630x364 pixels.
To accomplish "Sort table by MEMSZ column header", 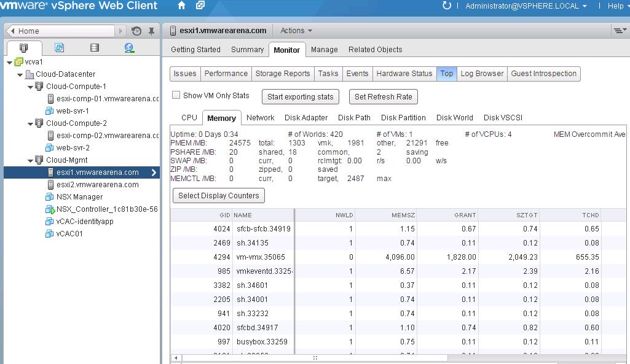I will click(386, 215).
